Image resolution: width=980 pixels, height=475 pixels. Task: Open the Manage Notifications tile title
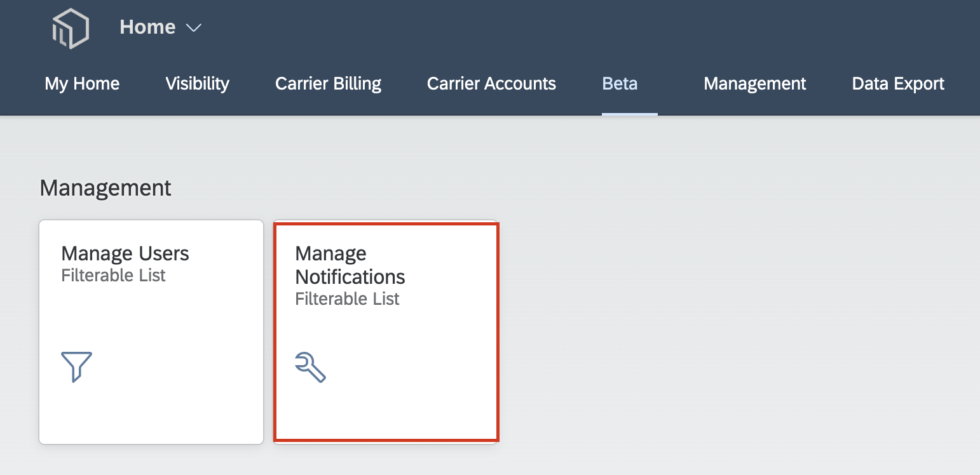click(350, 265)
